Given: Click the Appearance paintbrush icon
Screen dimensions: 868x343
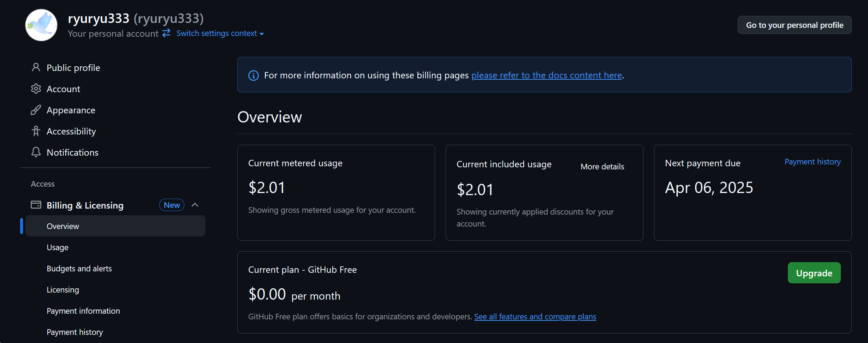Looking at the screenshot, I should 36,110.
